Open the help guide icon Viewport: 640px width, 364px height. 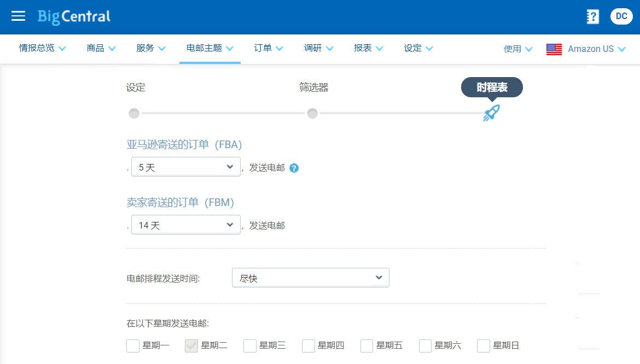(x=592, y=16)
